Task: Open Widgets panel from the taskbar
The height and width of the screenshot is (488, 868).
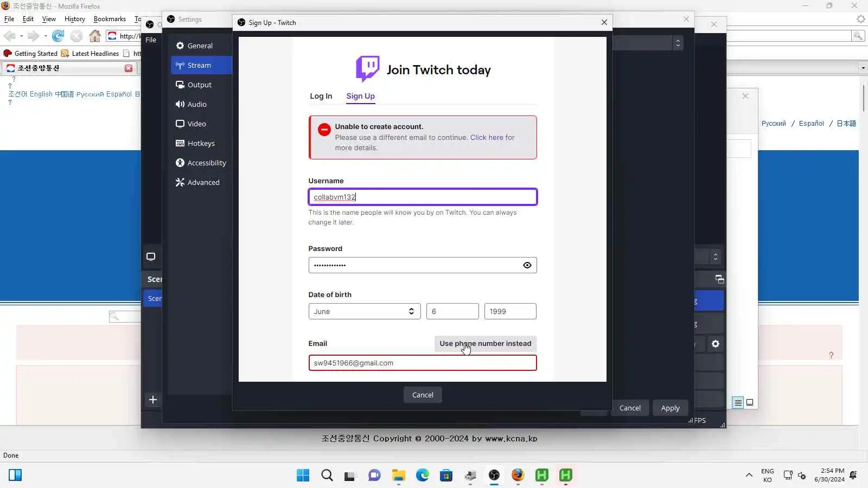Action: click(x=15, y=475)
